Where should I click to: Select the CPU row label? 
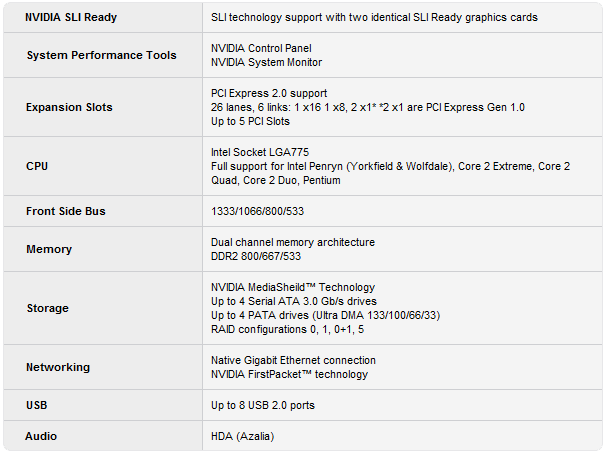pyautogui.click(x=37, y=166)
